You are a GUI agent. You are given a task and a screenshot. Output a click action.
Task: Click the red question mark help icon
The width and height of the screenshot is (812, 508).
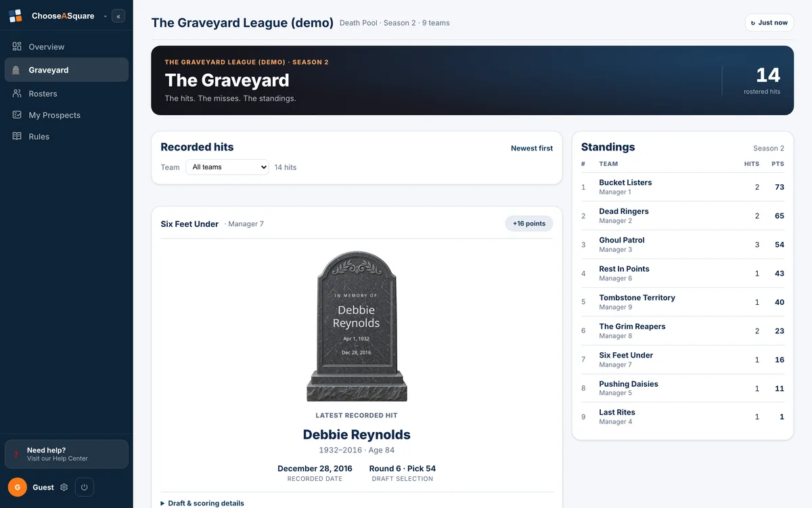pos(16,454)
